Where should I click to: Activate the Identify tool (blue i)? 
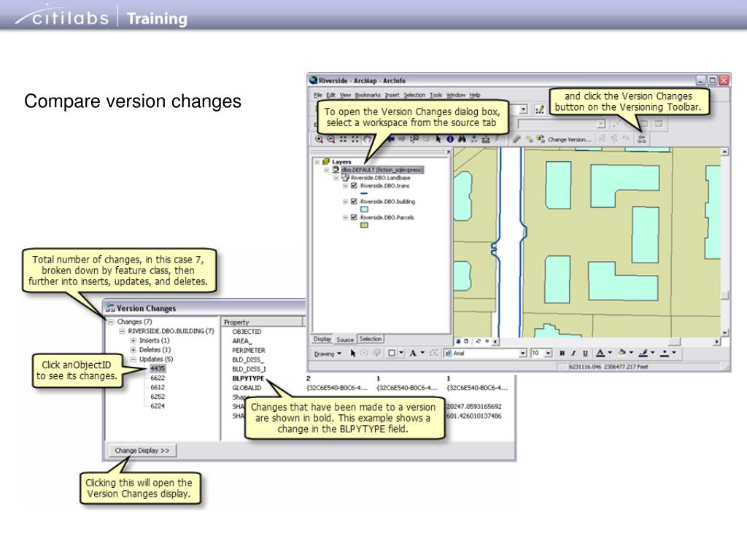[450, 139]
